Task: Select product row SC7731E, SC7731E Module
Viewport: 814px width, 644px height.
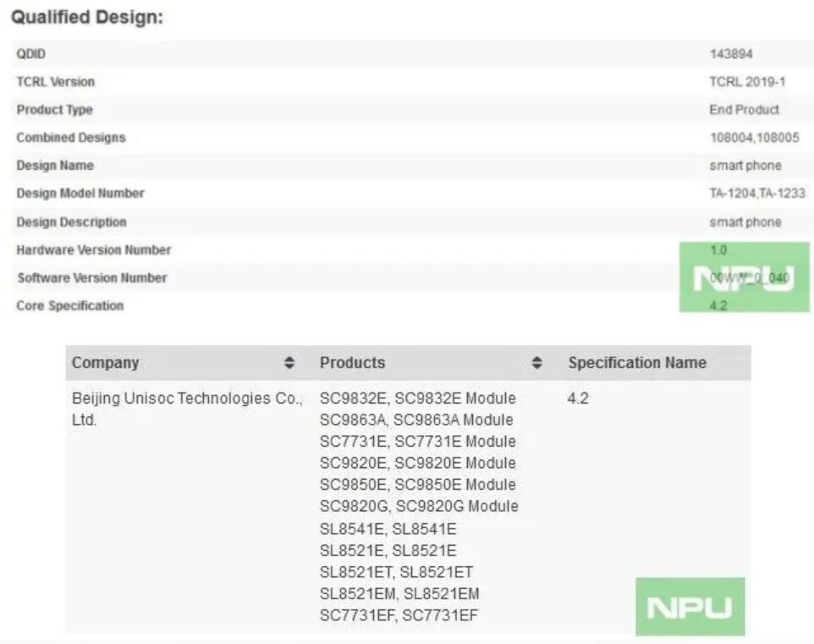Action: coord(418,442)
